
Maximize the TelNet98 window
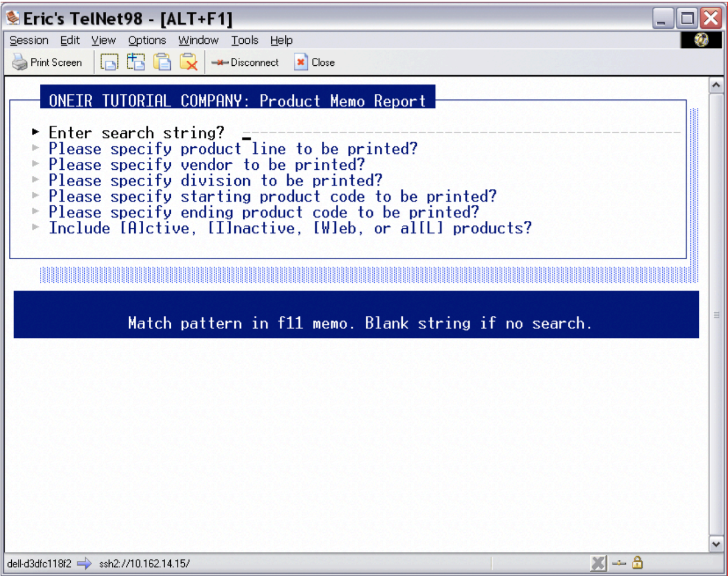pos(687,19)
